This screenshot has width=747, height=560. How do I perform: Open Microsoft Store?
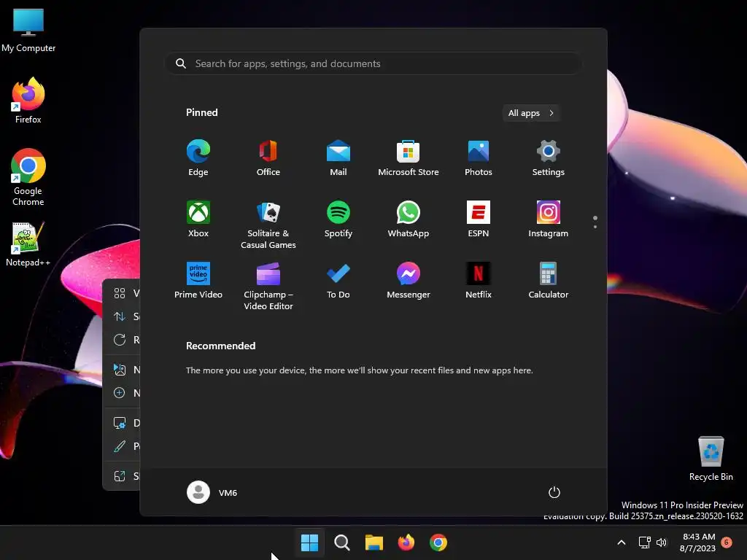click(409, 158)
